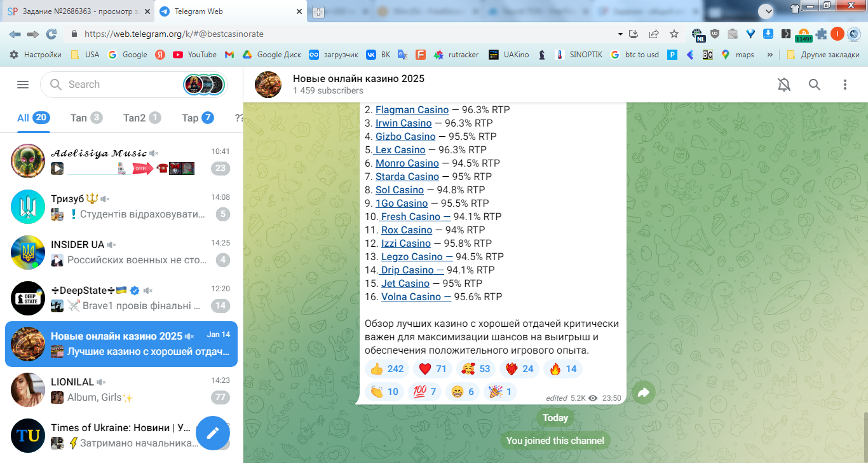Open the Flagman Casino link

click(412, 110)
